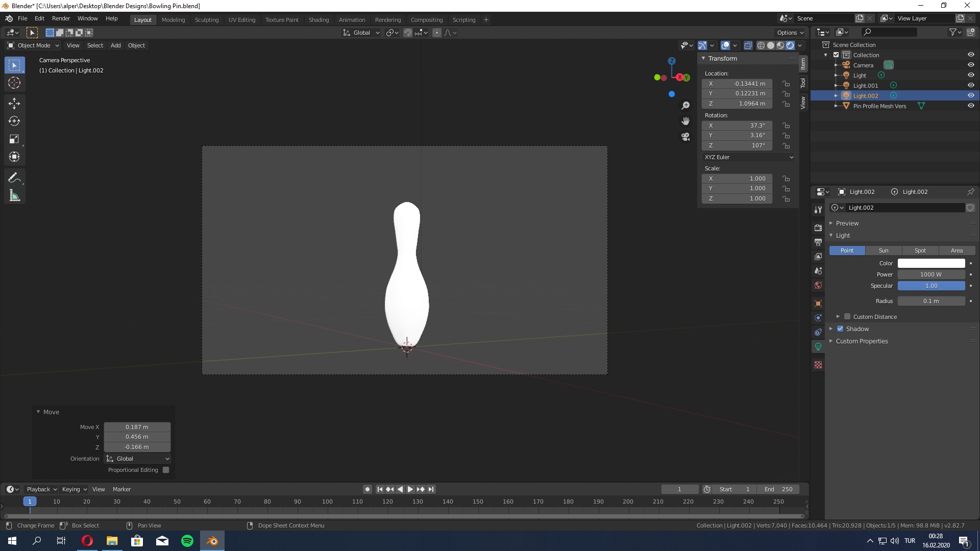Image resolution: width=980 pixels, height=551 pixels.
Task: Expand Custom Properties panel
Action: point(862,341)
